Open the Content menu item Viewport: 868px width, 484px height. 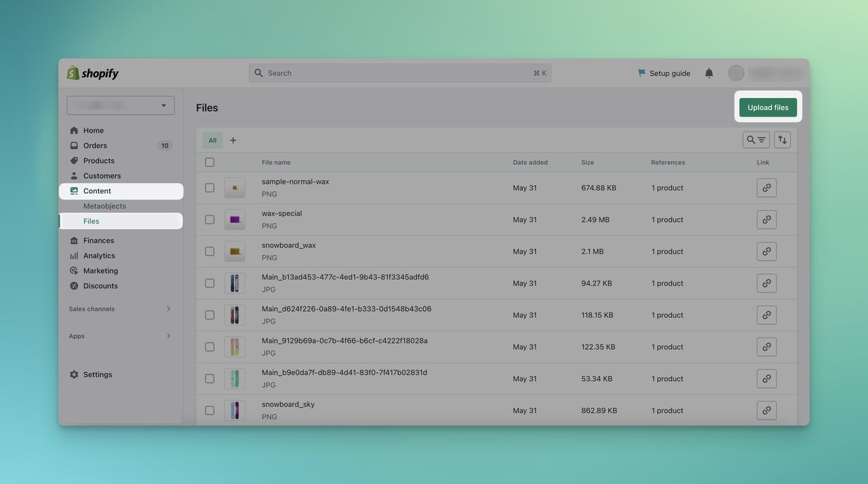pyautogui.click(x=121, y=191)
